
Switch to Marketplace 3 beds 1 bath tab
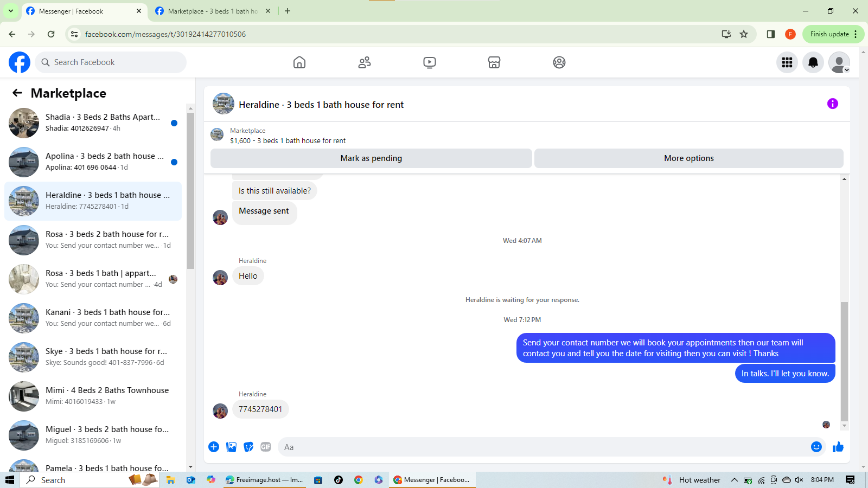click(x=213, y=11)
